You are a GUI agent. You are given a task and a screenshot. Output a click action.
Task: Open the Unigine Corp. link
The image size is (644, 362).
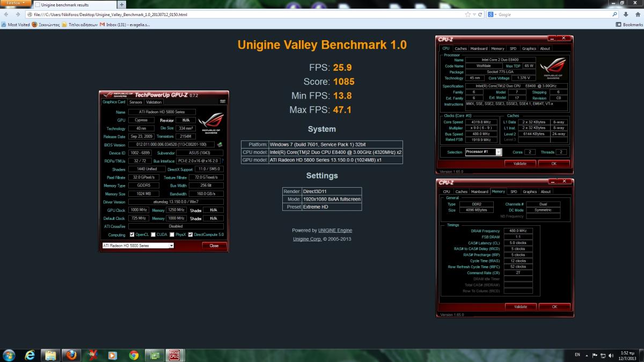click(307, 239)
